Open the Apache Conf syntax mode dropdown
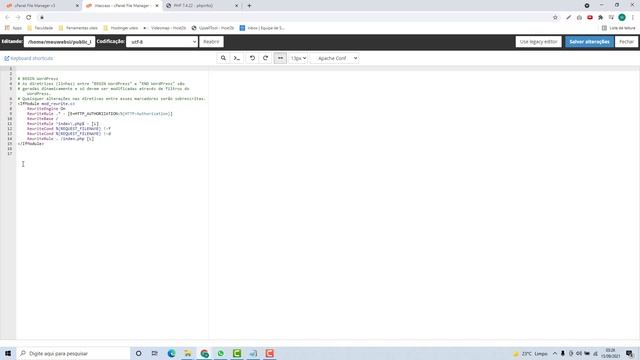 [336, 58]
